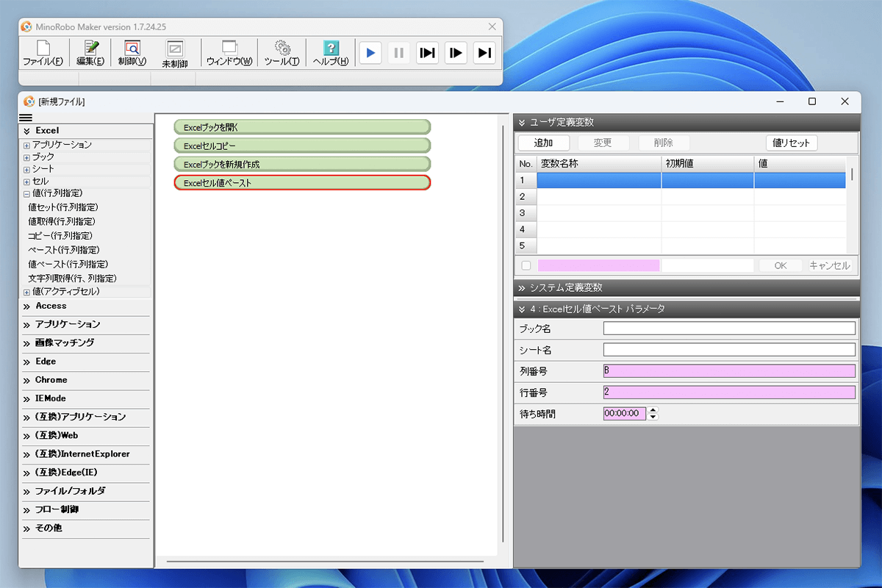The width and height of the screenshot is (882, 588).
Task: Open the 編集(E) toolbar menu
Action: (90, 54)
